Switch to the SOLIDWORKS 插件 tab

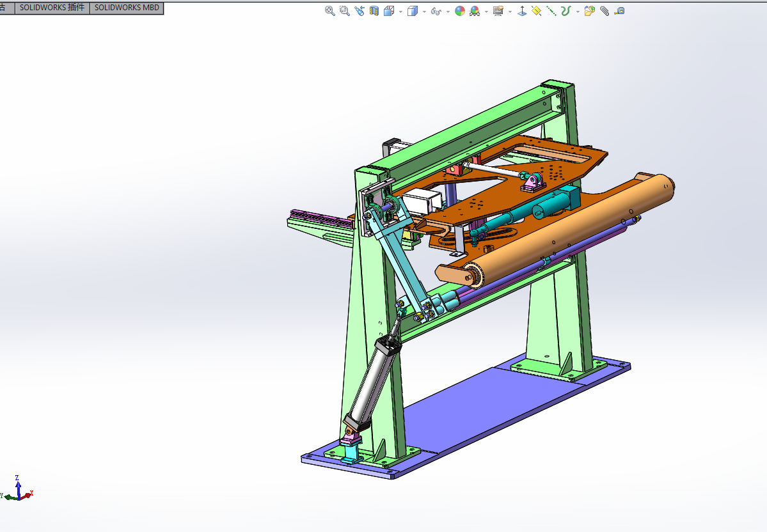pyautogui.click(x=52, y=8)
